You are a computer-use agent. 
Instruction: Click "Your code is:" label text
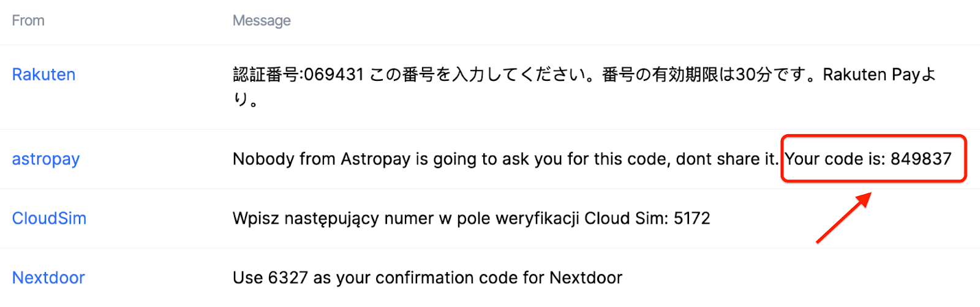click(x=835, y=159)
